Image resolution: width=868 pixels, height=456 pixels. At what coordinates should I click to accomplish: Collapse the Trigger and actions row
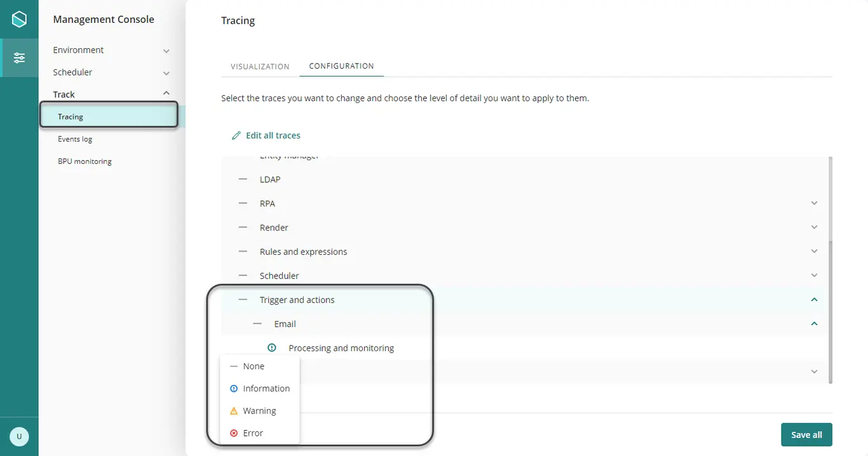[814, 300]
